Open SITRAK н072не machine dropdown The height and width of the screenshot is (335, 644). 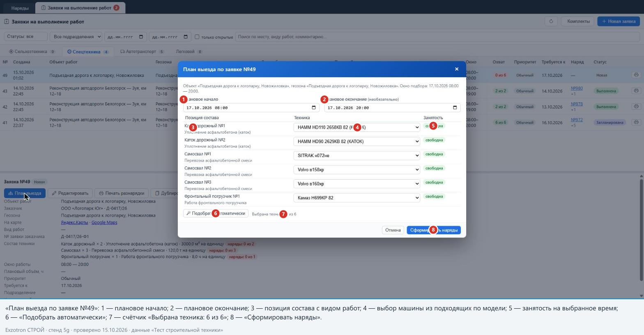pos(356,155)
